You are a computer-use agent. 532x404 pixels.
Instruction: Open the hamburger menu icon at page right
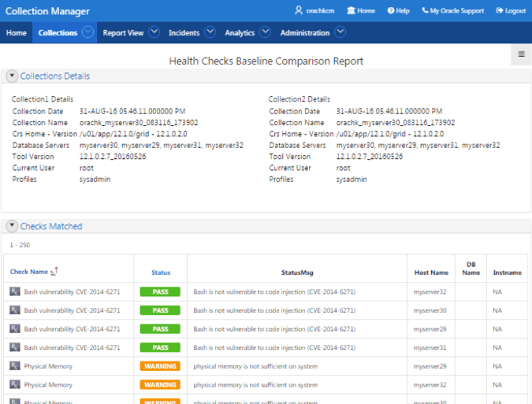pos(522,54)
